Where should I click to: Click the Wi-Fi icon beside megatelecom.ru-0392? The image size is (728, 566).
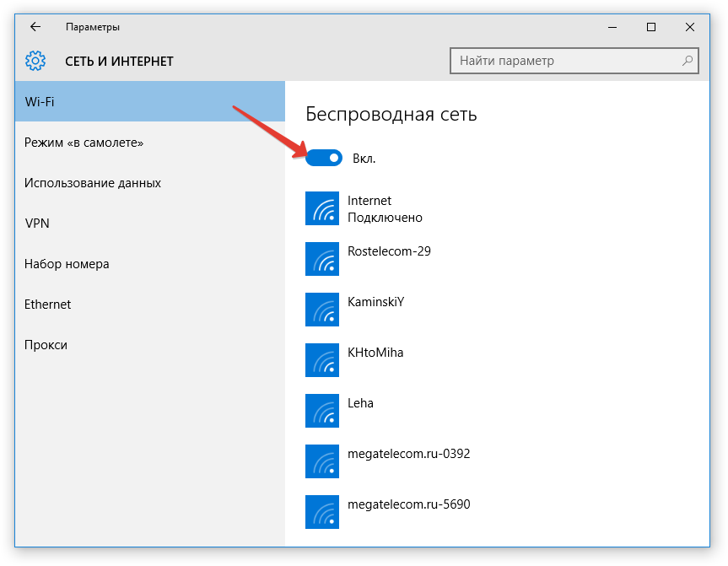pos(322,461)
